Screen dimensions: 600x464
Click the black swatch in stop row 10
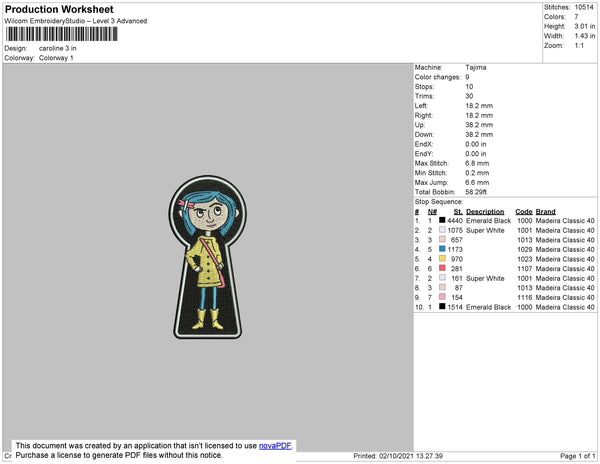point(442,306)
